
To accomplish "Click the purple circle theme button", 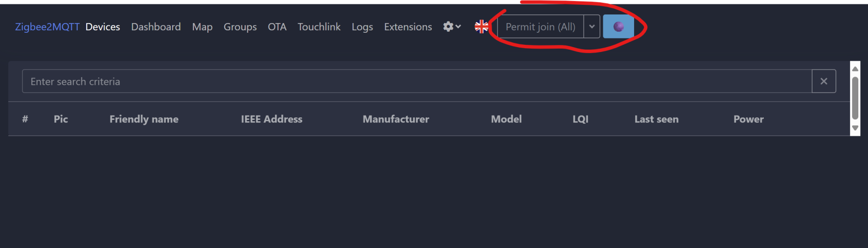I will pyautogui.click(x=618, y=27).
